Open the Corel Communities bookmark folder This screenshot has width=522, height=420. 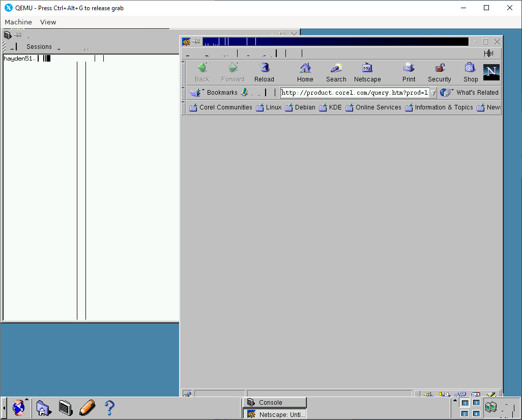point(221,107)
